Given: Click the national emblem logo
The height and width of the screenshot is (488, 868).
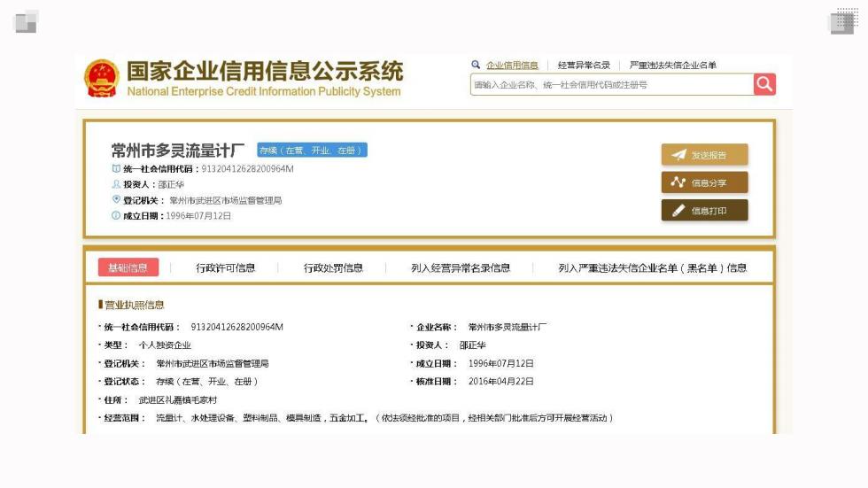Looking at the screenshot, I should 102,79.
